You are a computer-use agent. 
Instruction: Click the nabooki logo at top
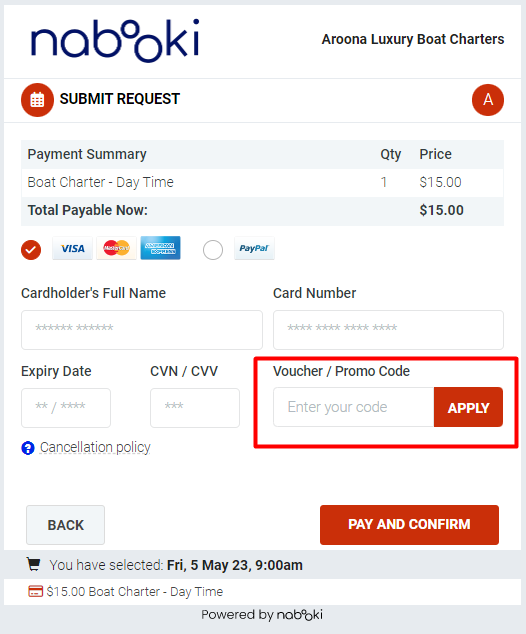(115, 40)
